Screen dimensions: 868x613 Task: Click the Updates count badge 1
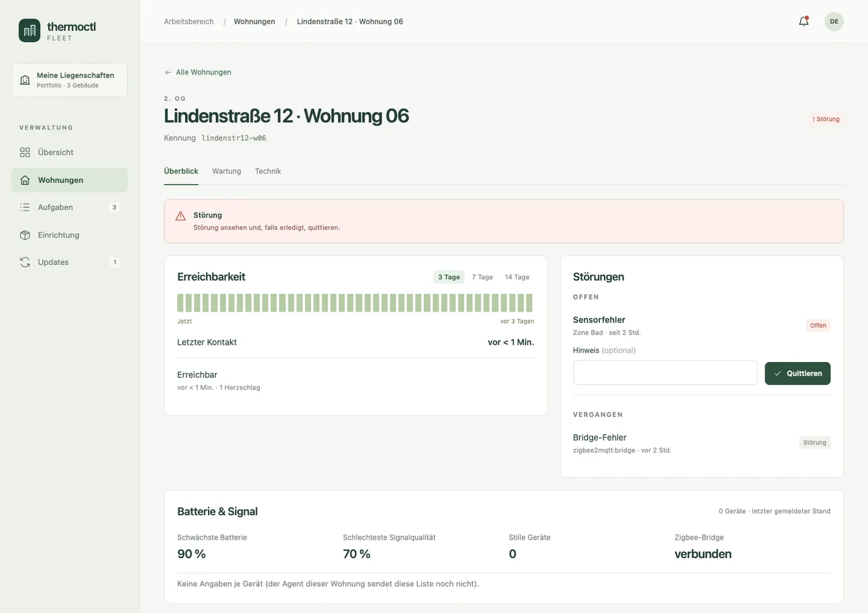pos(115,262)
